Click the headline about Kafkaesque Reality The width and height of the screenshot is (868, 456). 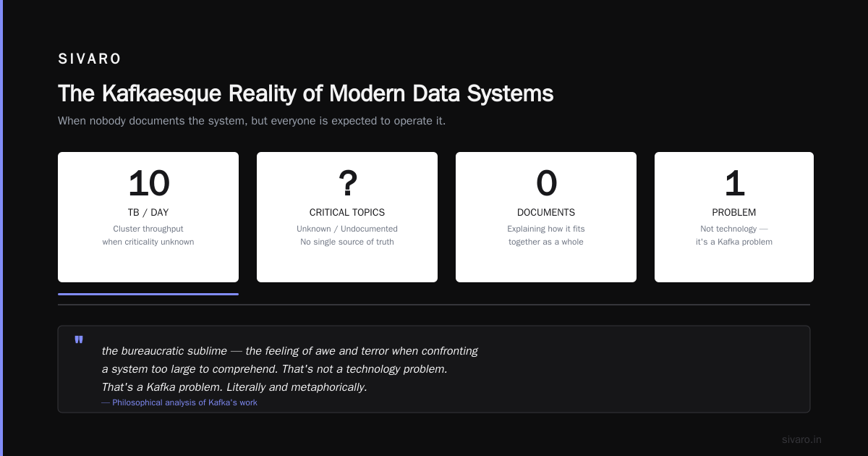[305, 93]
